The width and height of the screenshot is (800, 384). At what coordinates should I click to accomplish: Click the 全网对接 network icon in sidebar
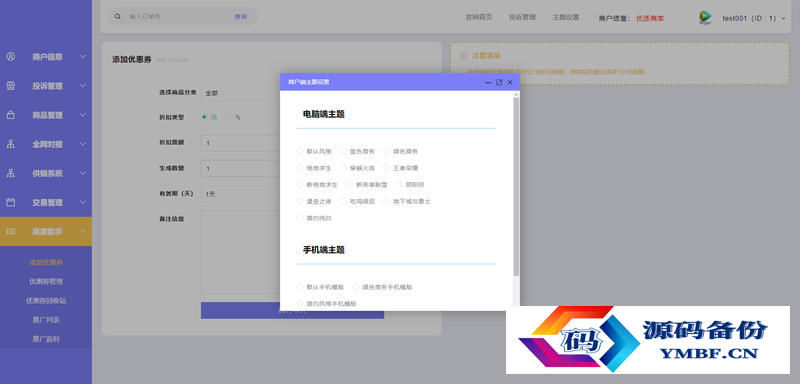click(11, 144)
